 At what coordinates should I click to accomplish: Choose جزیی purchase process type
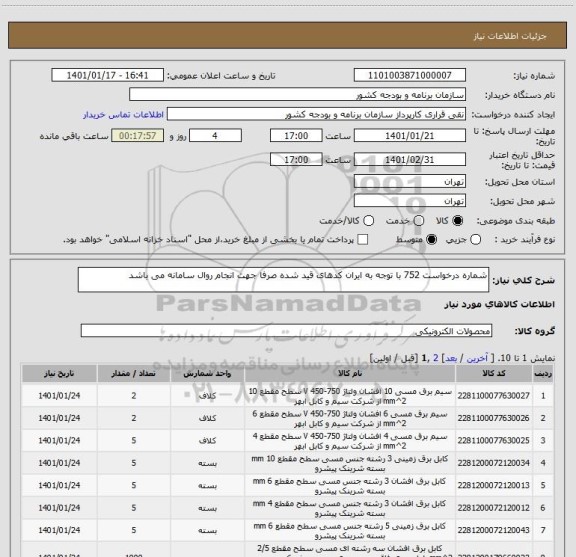coord(475,240)
